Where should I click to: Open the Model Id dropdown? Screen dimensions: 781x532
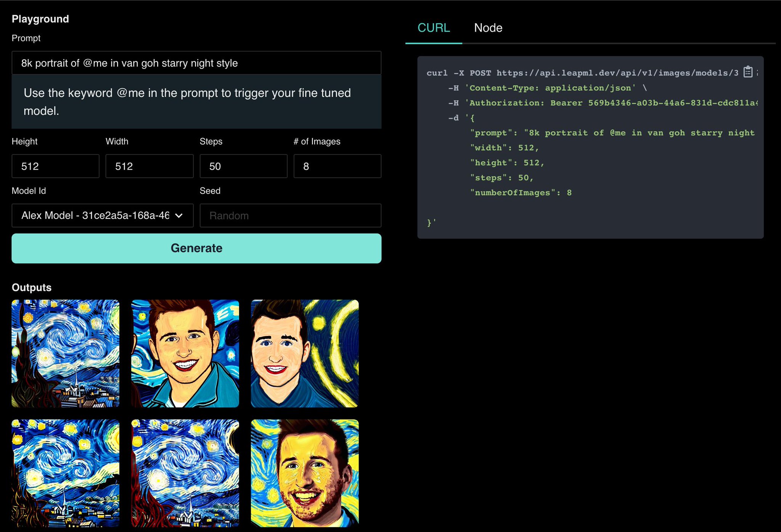(103, 215)
